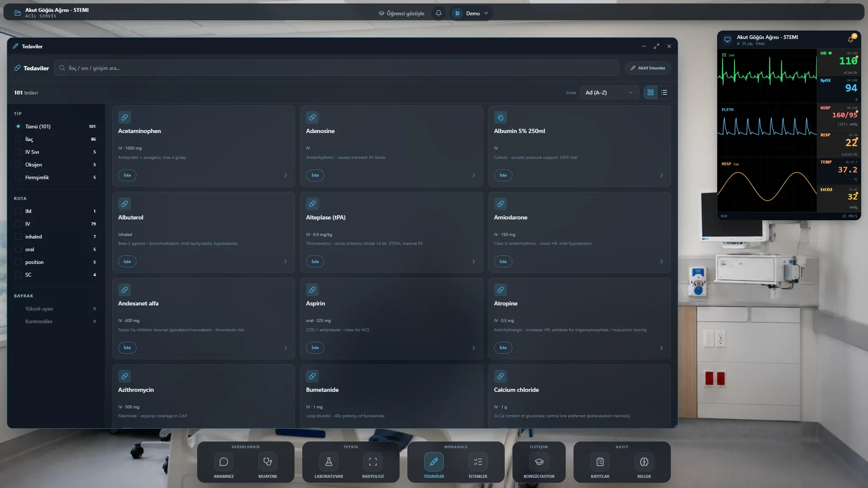Open the Laboratuvar flask icon
The image size is (868, 488).
coord(329,462)
